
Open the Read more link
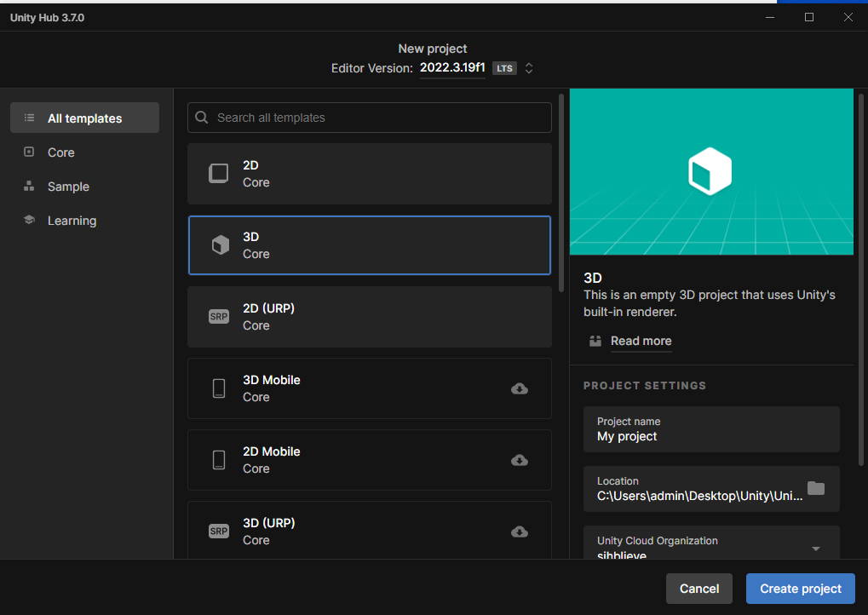(x=641, y=341)
